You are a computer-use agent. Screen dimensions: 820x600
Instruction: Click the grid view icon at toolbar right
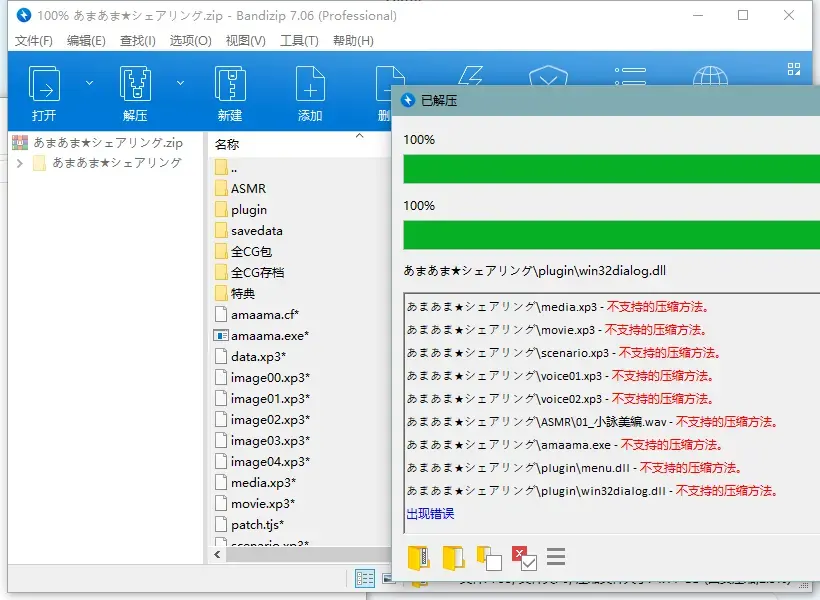tap(794, 69)
